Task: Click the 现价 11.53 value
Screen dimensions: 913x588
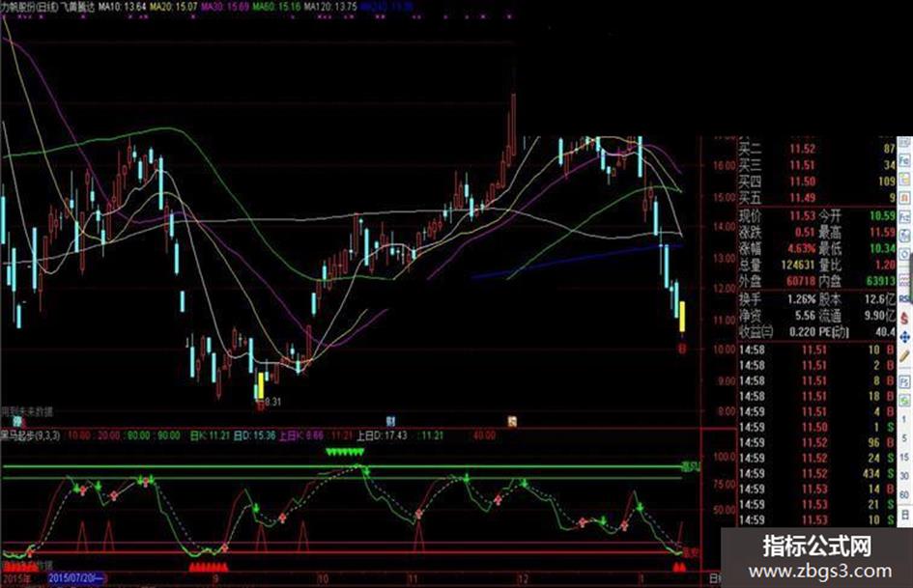Action: pos(802,216)
